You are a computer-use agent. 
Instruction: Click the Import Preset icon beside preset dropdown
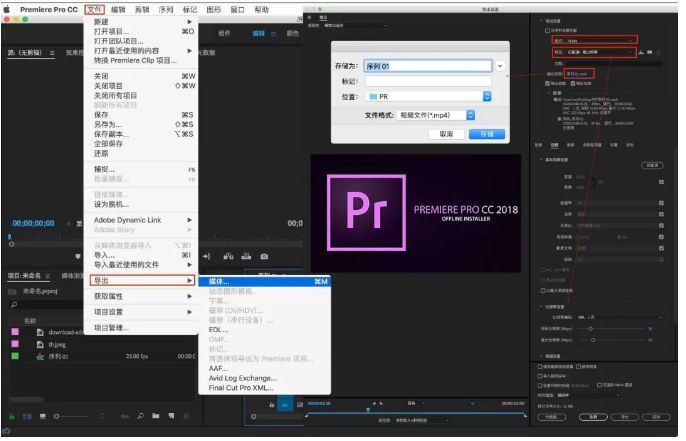pyautogui.click(x=650, y=52)
